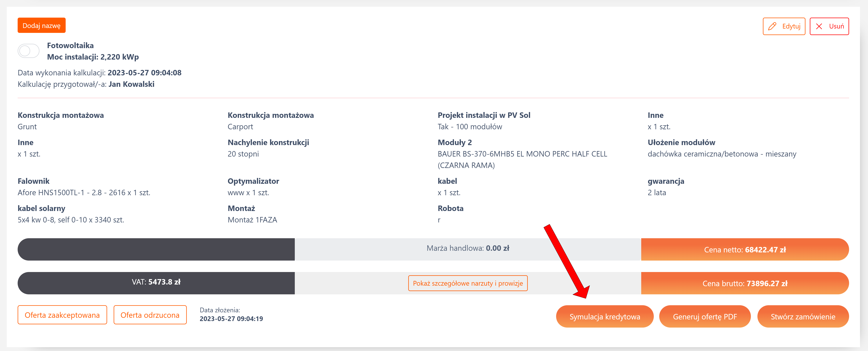Toggle the Fotowoltaika switch
Viewport: 868px width, 351px height.
pyautogui.click(x=29, y=51)
